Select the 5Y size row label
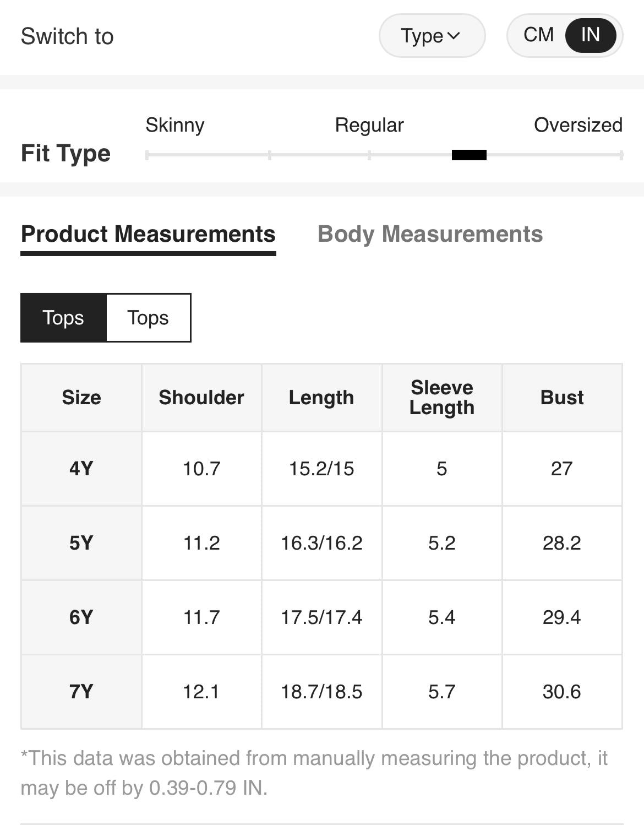Viewport: 644px width, 825px height. point(81,543)
